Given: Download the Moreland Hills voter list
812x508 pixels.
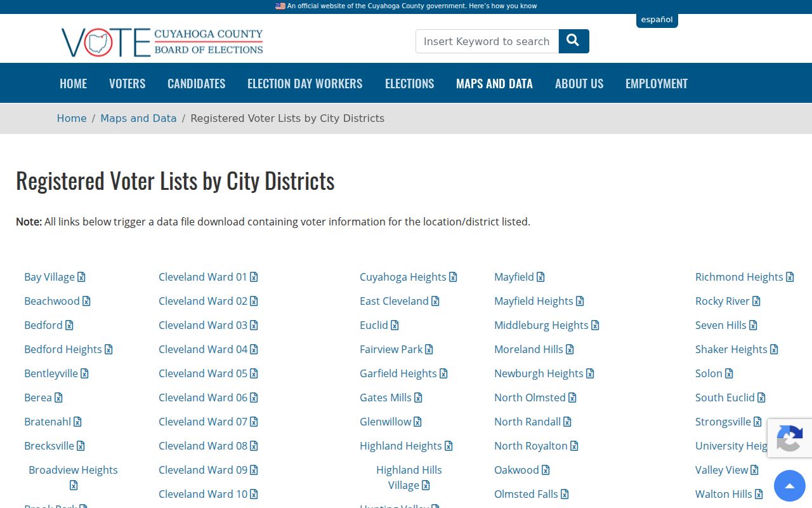Looking at the screenshot, I should (x=534, y=349).
